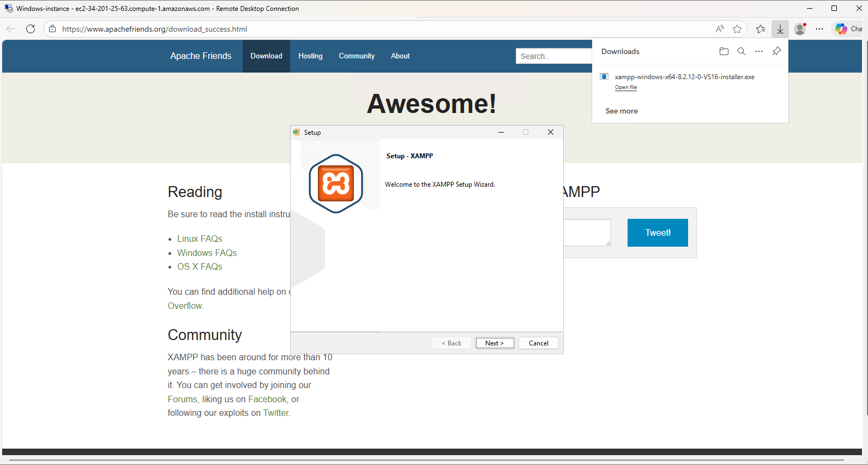Go to Apache Friends home link

click(x=201, y=56)
